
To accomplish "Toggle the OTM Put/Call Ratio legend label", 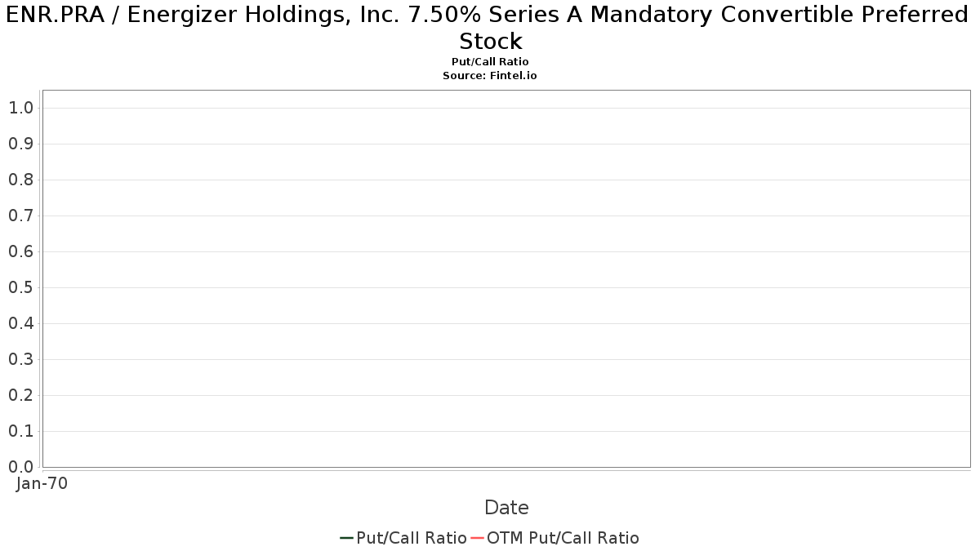I will tap(563, 538).
